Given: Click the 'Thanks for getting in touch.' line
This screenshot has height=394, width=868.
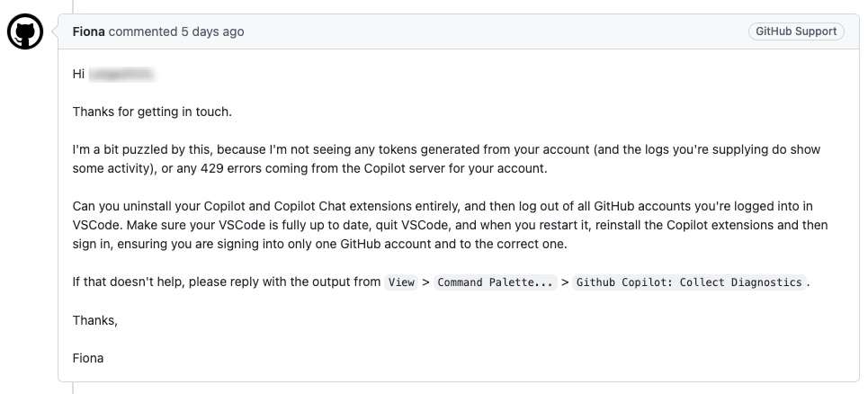Looking at the screenshot, I should (152, 112).
